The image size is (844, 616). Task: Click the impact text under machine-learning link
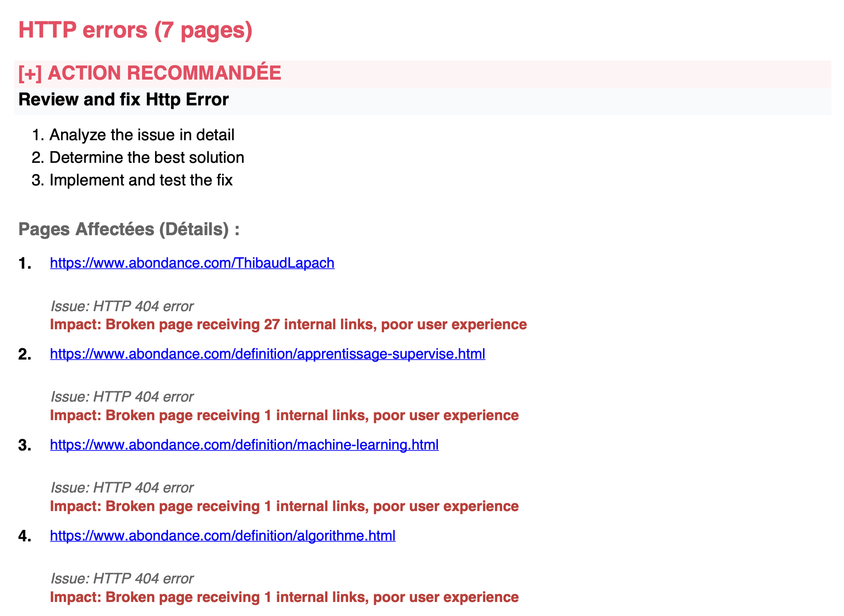284,506
